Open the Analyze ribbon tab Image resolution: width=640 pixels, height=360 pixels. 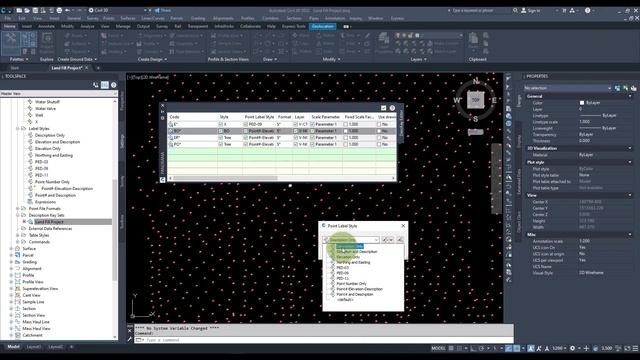point(87,27)
